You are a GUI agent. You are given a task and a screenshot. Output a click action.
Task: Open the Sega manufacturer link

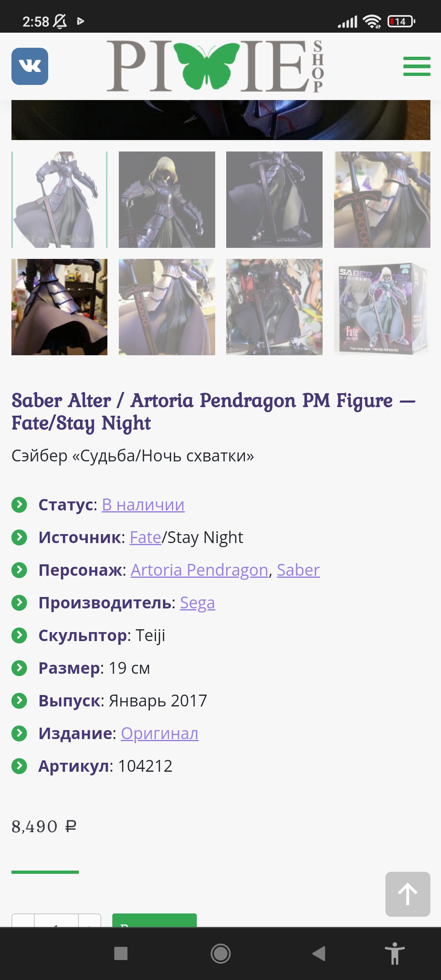click(x=198, y=603)
